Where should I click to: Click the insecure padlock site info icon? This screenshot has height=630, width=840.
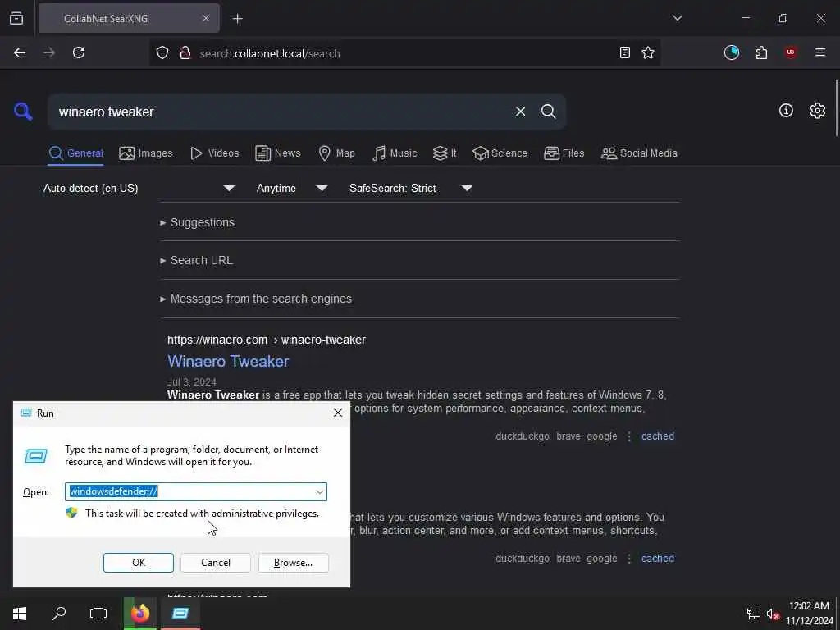[x=185, y=52]
